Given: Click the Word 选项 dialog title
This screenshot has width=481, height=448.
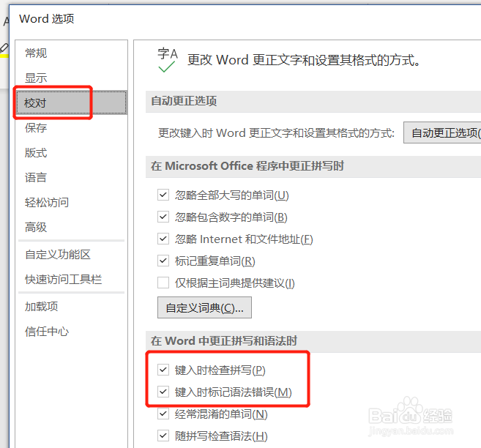Looking at the screenshot, I should 47,19.
